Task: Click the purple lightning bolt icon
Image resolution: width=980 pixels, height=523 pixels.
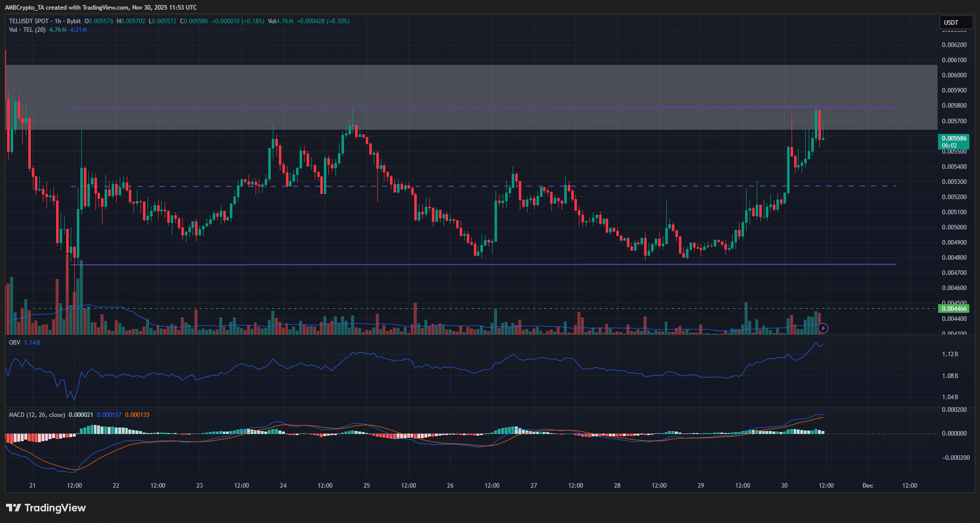Action: pos(823,328)
